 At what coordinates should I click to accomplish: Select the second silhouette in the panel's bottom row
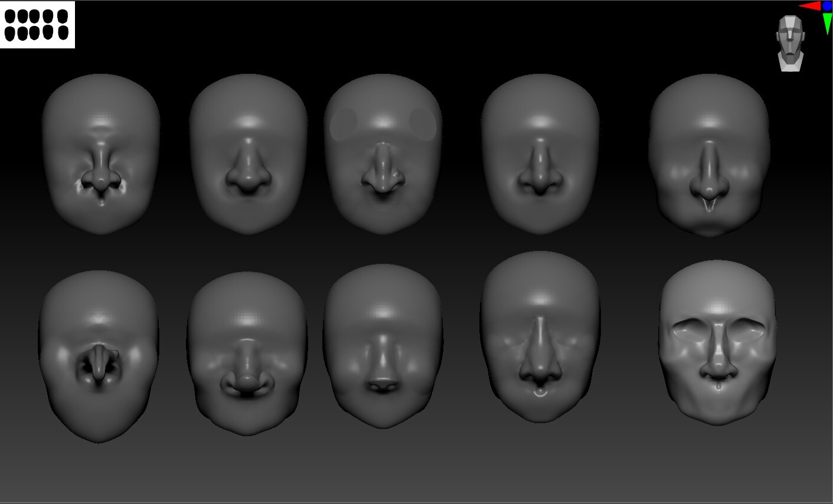click(23, 33)
